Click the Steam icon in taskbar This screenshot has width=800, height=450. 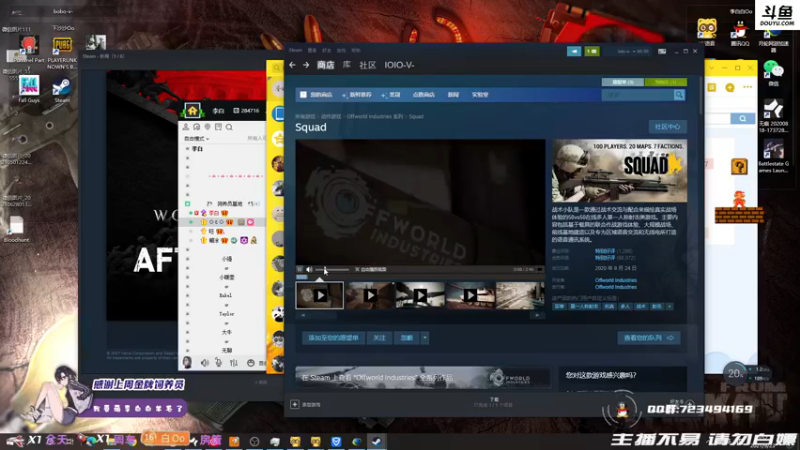[377, 441]
